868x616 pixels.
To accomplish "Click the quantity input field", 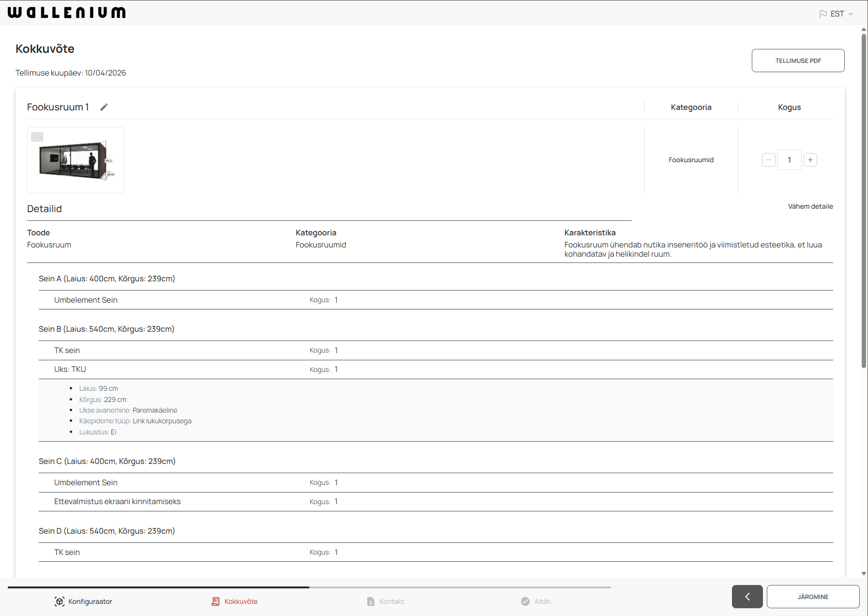I will pyautogui.click(x=789, y=160).
